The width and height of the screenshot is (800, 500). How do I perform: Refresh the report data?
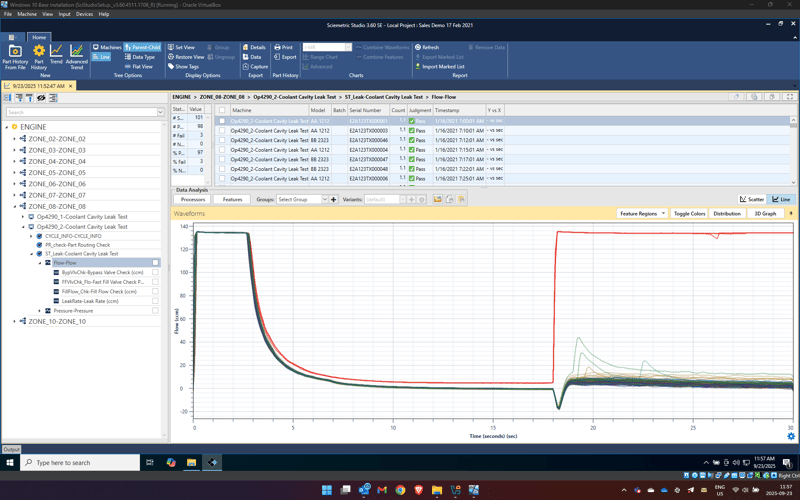pos(427,47)
